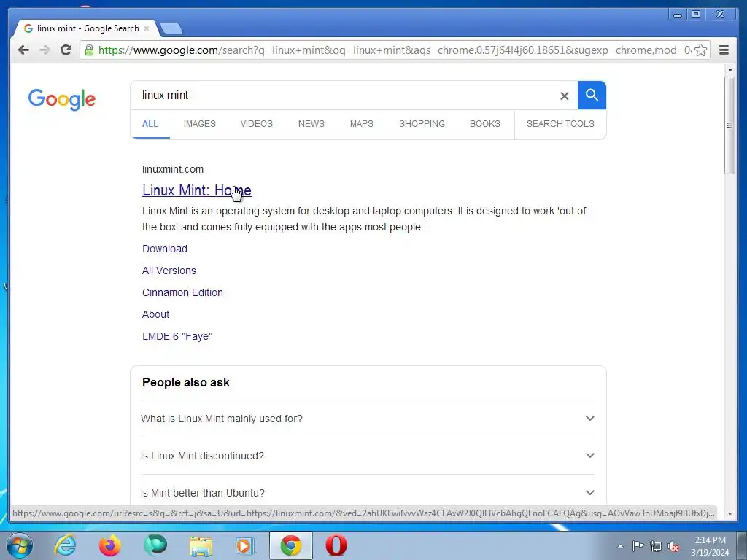
Task: Open the LMDE 6 "Faye" sitelink
Action: (177, 336)
